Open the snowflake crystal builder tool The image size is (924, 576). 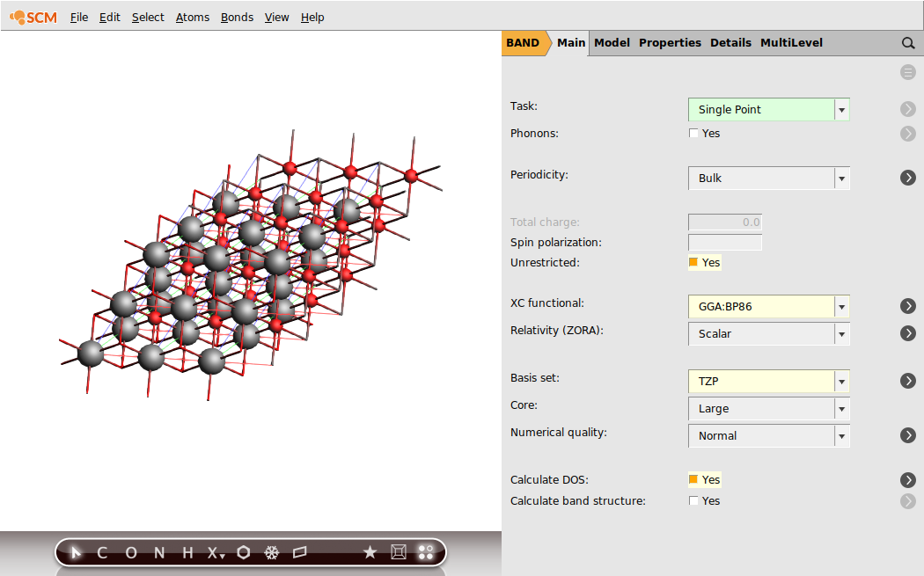click(271, 552)
